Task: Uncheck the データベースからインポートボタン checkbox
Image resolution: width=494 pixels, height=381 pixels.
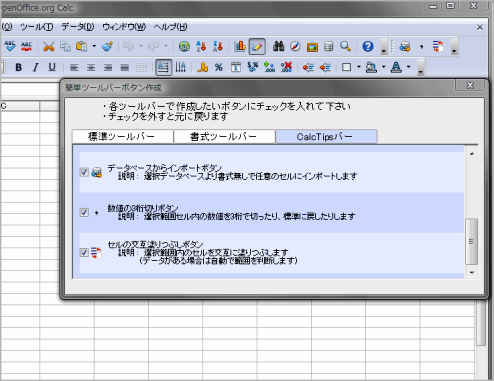Action: 84,172
